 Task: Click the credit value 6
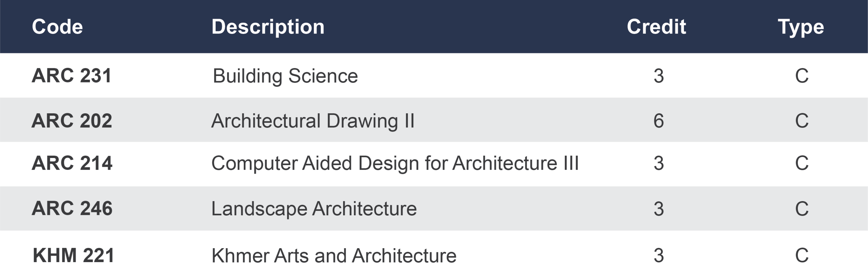click(658, 121)
